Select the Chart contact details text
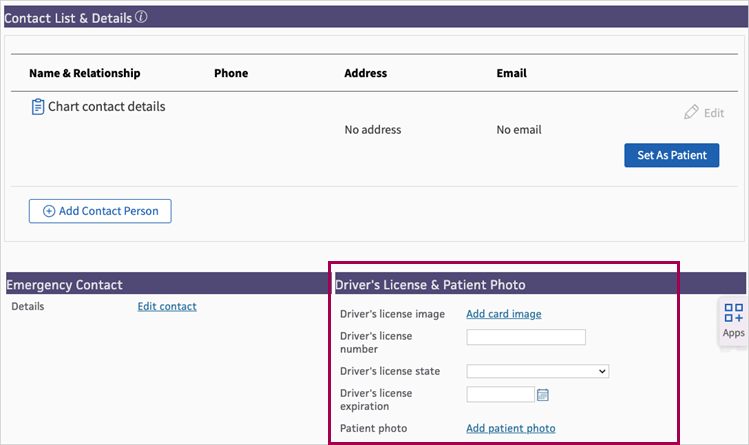Screen dimensions: 749x445 tap(107, 106)
